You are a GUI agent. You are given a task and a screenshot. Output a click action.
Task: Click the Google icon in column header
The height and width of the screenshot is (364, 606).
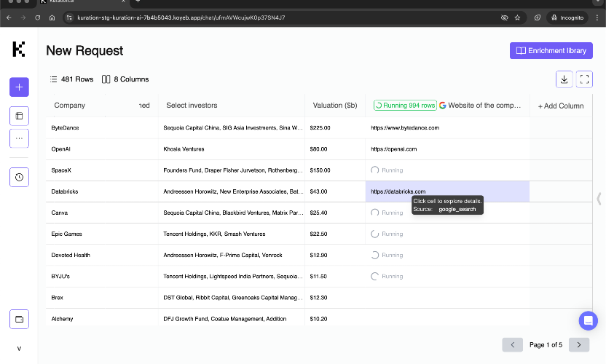pyautogui.click(x=443, y=106)
